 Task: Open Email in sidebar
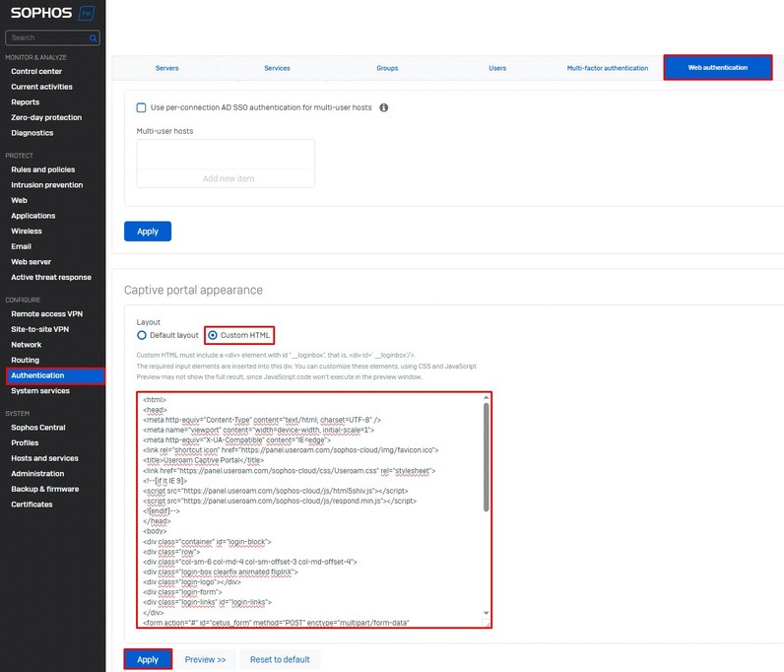[22, 246]
